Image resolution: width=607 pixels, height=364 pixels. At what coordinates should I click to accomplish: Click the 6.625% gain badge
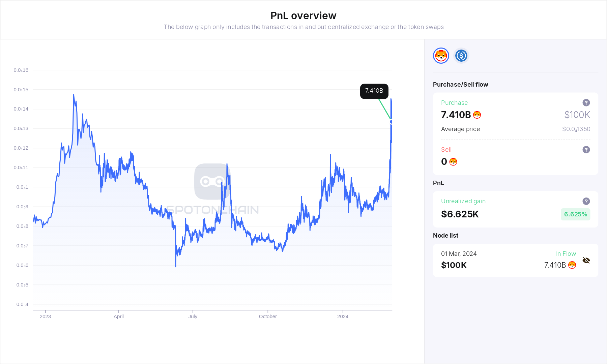pyautogui.click(x=575, y=214)
